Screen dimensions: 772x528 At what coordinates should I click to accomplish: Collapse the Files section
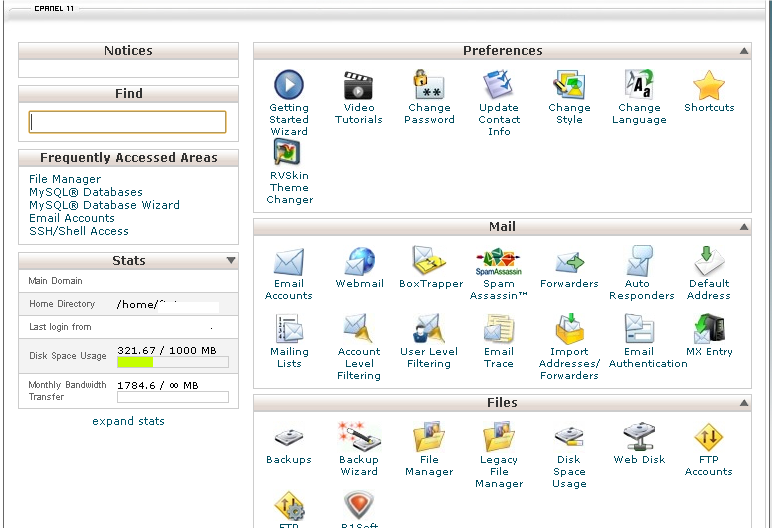743,403
